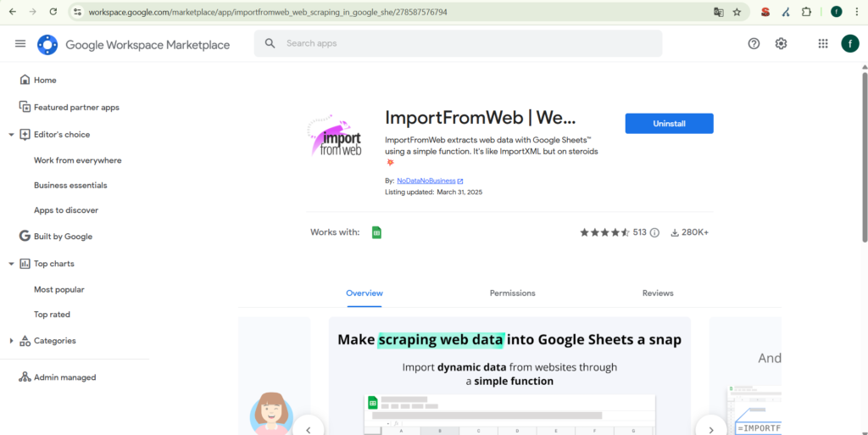Click the Google Workspace Marketplace title
The width and height of the screenshot is (868, 435).
click(x=147, y=45)
